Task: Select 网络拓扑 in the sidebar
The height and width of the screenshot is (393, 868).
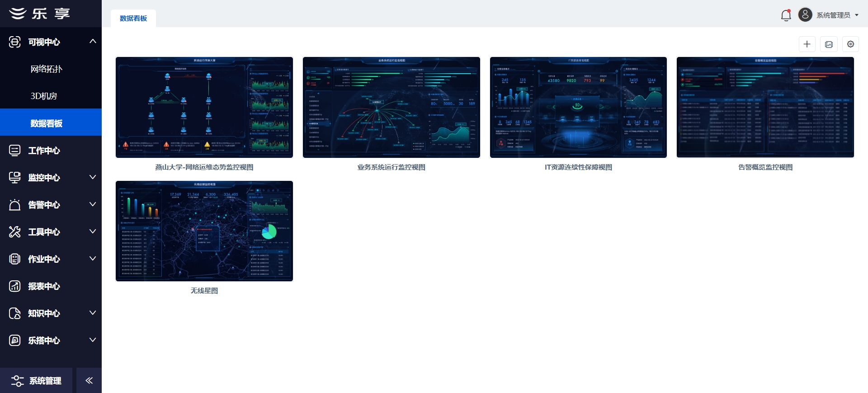Action: (47, 69)
